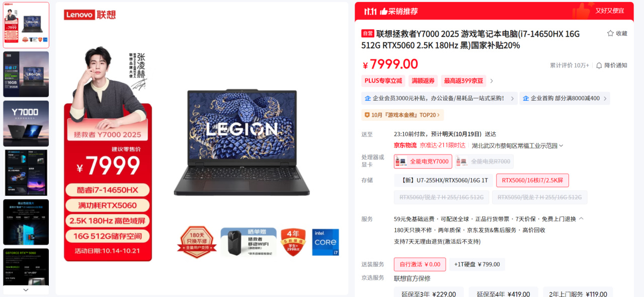Click the bell 降价通知 price alert icon
Viewport: 644px width, 297px height.
tap(599, 65)
